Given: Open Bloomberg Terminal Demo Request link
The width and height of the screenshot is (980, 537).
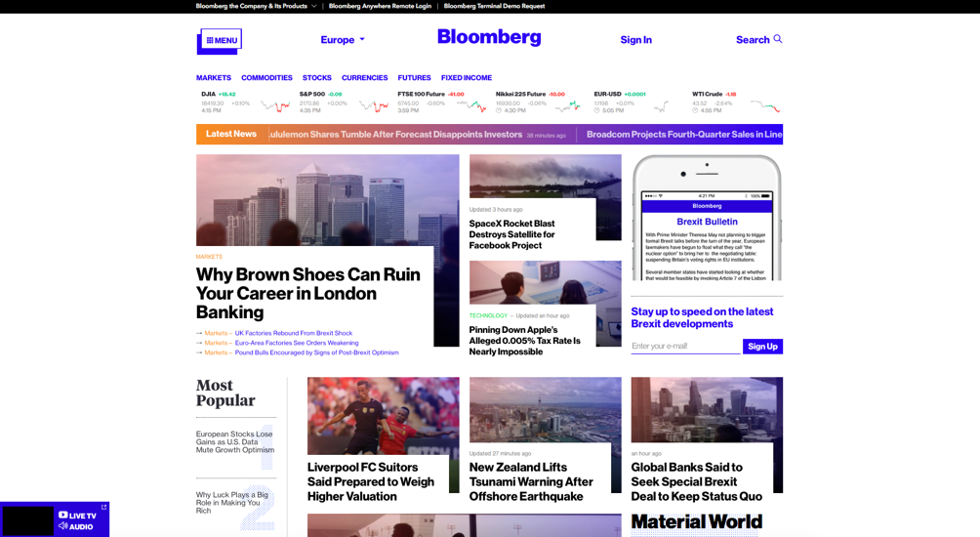Looking at the screenshot, I should 494,6.
